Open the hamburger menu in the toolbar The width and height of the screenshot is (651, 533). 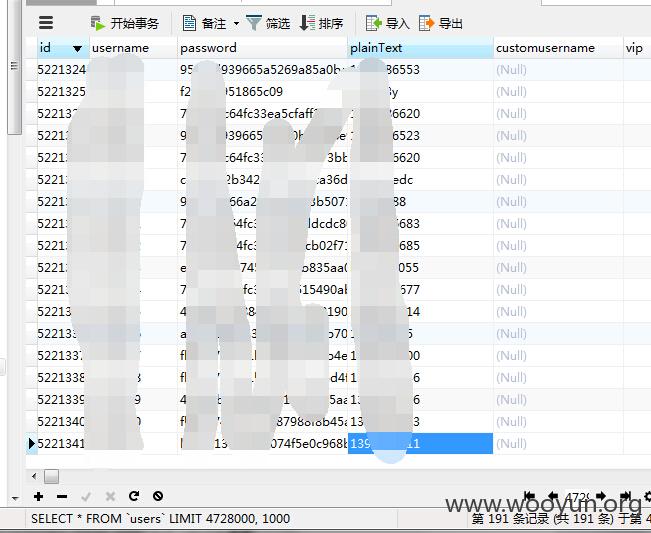point(46,23)
